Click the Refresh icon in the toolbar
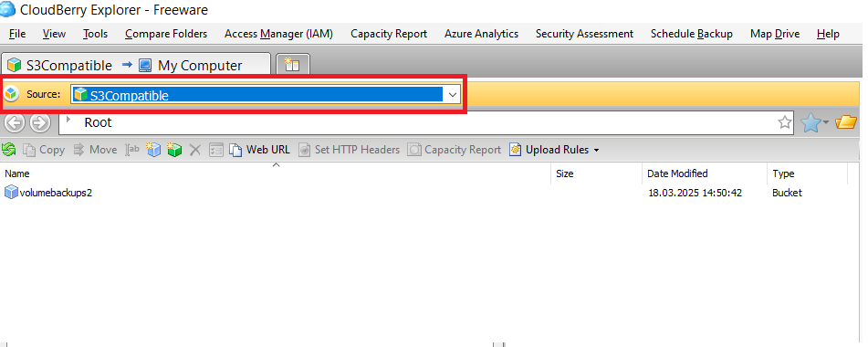Viewport: 868px width, 347px height. click(8, 150)
